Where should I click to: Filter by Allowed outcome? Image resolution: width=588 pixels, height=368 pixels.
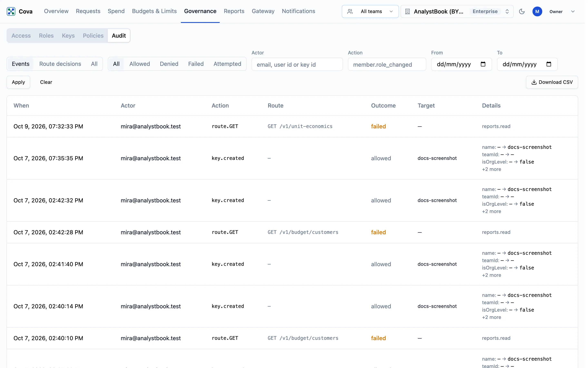point(140,64)
